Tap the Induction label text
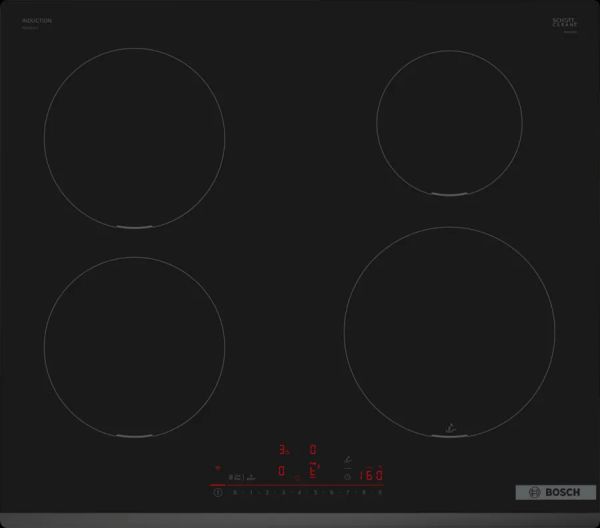The image size is (600, 528). pos(36,21)
